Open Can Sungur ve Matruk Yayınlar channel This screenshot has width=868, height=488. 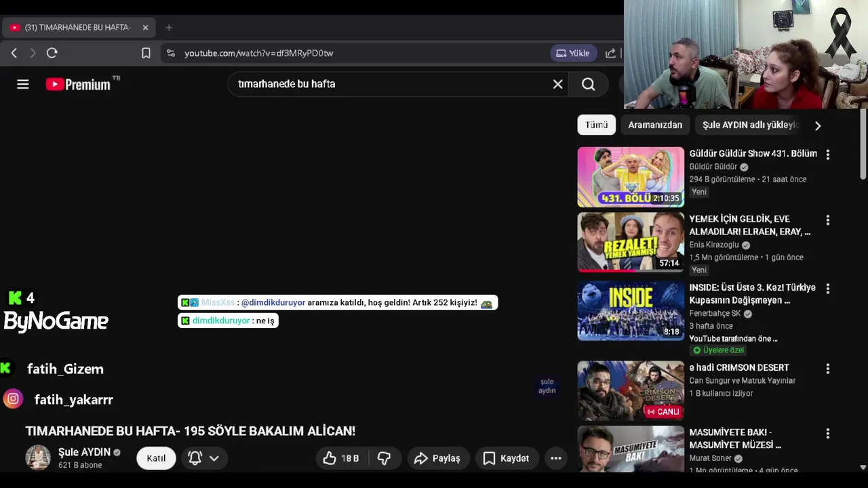[x=742, y=381]
